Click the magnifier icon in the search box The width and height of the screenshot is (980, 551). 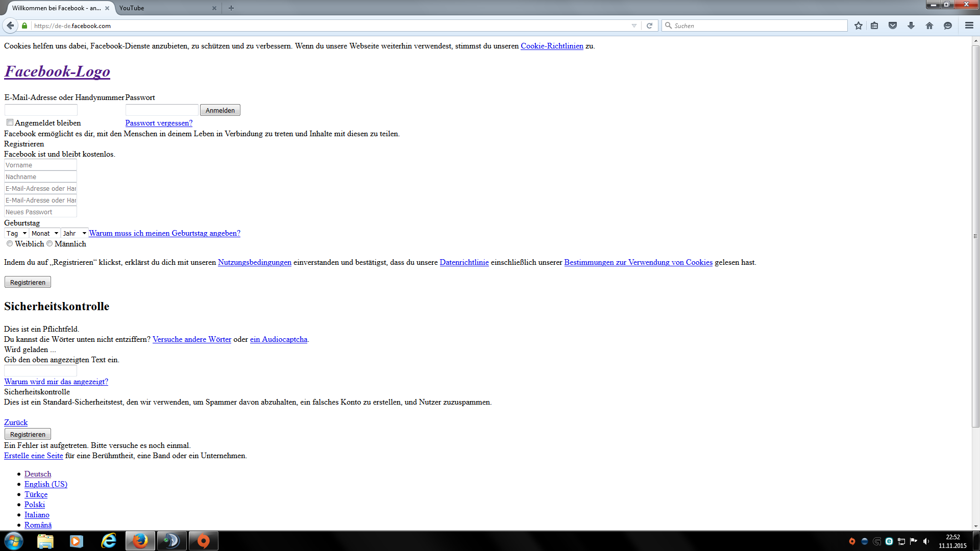pos(668,26)
